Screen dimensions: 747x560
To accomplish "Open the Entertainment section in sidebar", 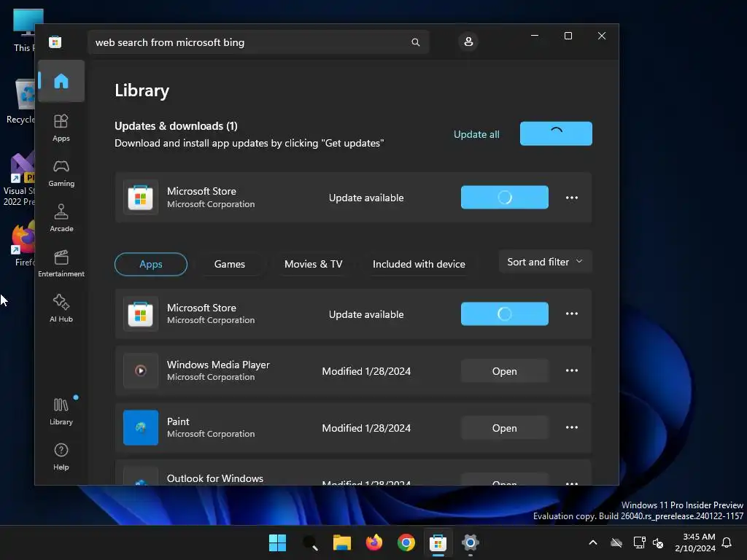I will click(x=61, y=263).
